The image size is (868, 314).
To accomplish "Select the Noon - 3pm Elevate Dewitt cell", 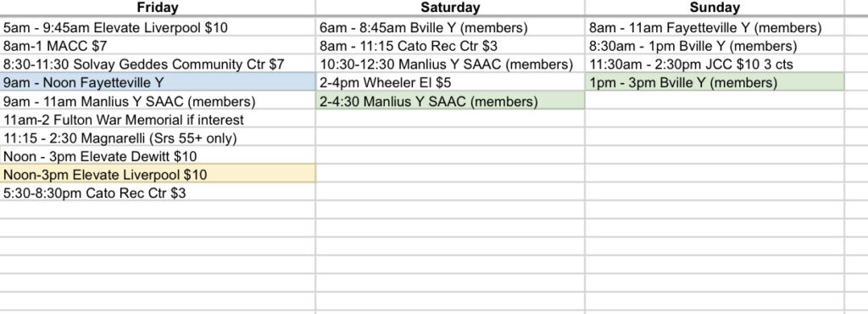I will tap(158, 155).
